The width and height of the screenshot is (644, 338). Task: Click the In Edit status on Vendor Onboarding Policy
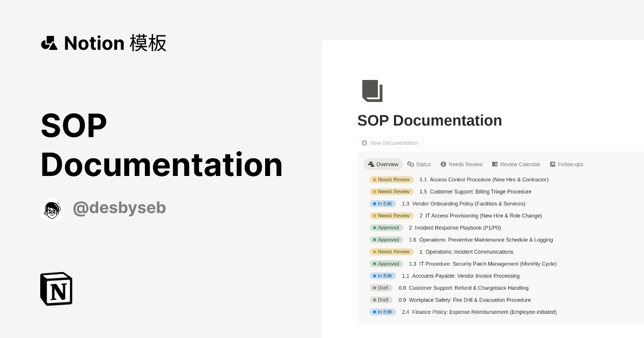click(x=383, y=203)
